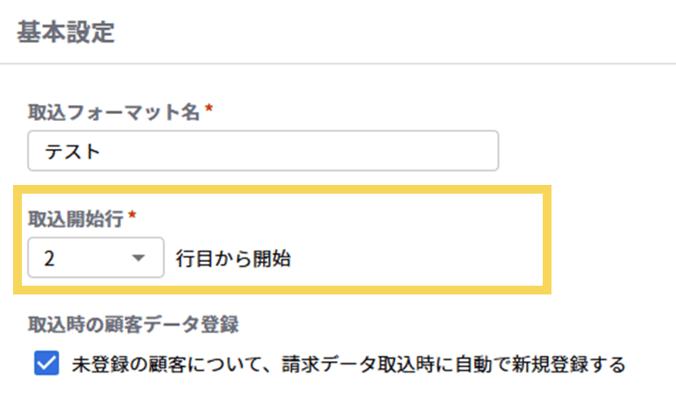Open the 取込開始行 dropdown

pos(95,259)
